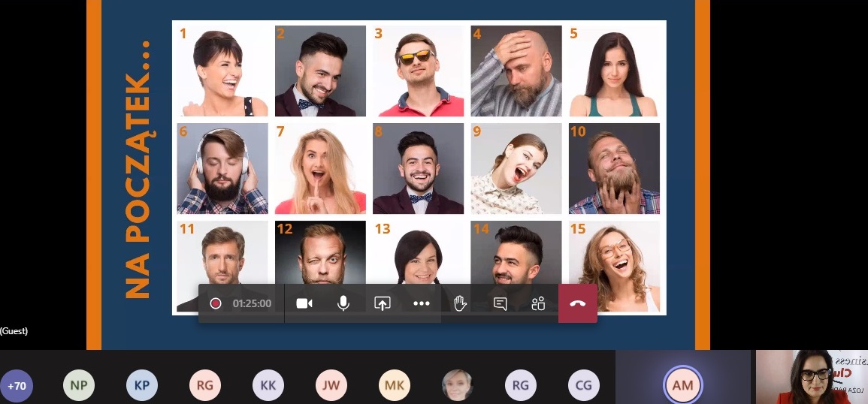Open the more actions menu

click(x=422, y=303)
